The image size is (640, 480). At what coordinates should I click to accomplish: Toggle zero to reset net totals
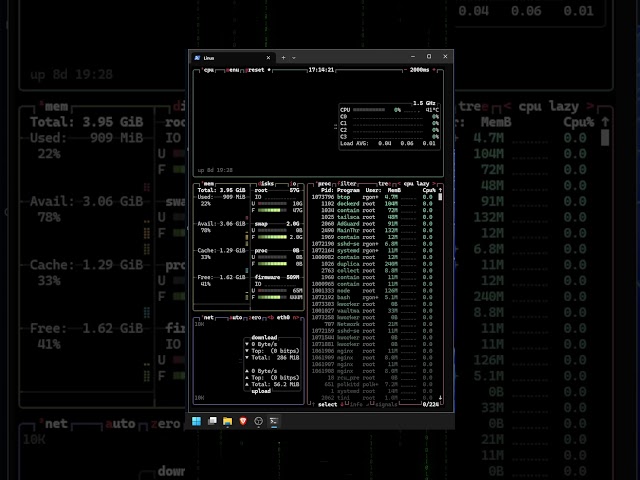[x=255, y=318]
